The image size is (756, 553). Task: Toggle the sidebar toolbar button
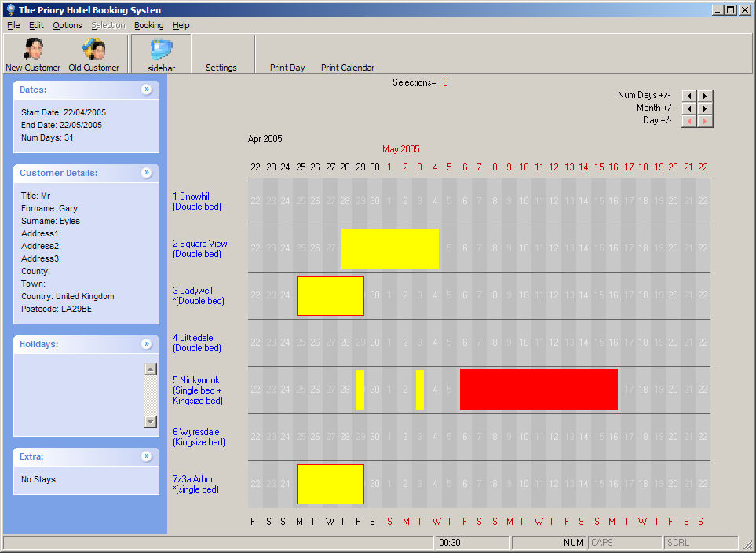[161, 53]
